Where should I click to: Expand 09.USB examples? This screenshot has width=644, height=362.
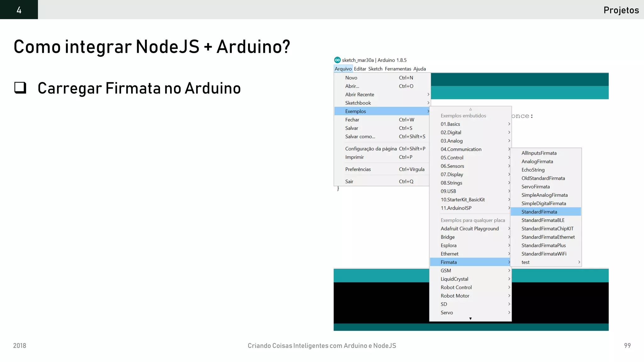pyautogui.click(x=470, y=191)
